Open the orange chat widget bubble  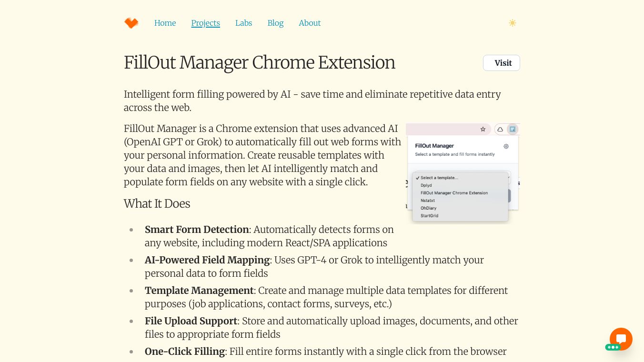(x=621, y=339)
